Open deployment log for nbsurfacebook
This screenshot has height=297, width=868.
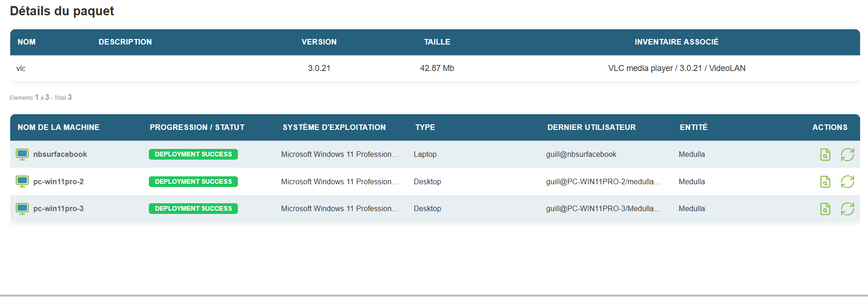825,155
